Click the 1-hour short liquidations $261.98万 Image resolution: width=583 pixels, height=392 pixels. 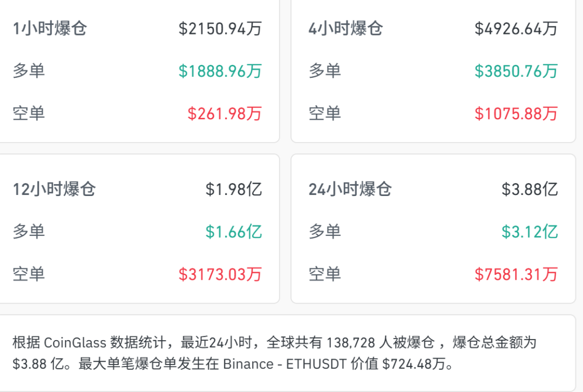225,113
